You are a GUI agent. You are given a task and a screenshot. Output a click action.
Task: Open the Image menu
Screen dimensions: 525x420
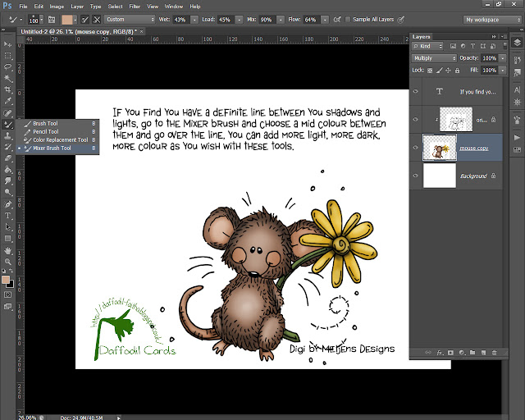tap(57, 7)
